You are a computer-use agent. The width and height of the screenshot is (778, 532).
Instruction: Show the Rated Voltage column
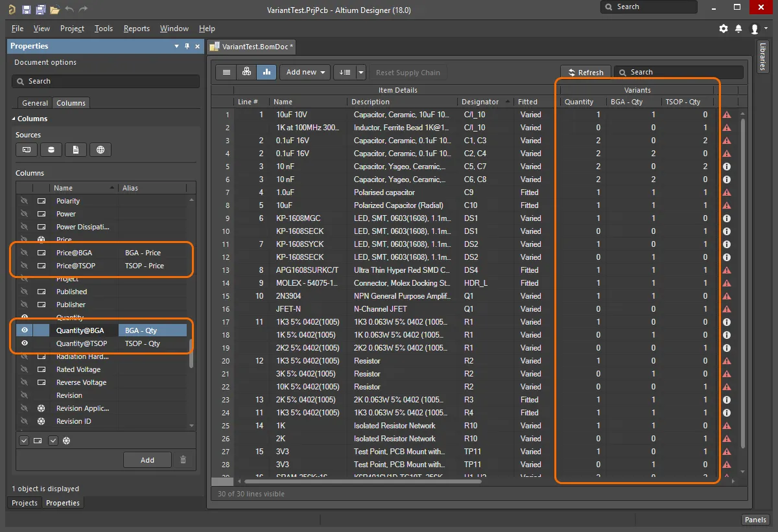coord(25,369)
